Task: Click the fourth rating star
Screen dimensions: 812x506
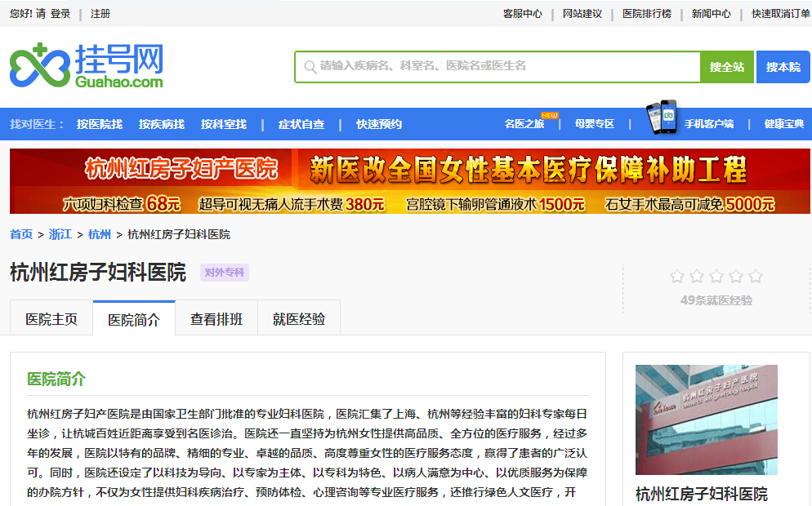Action: tap(736, 276)
